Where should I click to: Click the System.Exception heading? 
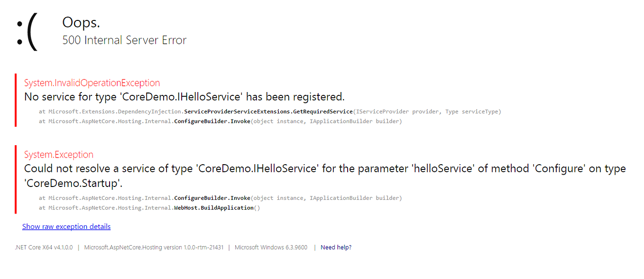(x=58, y=154)
